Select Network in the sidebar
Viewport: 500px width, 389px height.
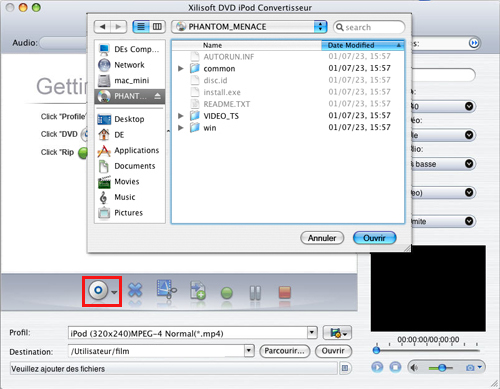click(130, 65)
